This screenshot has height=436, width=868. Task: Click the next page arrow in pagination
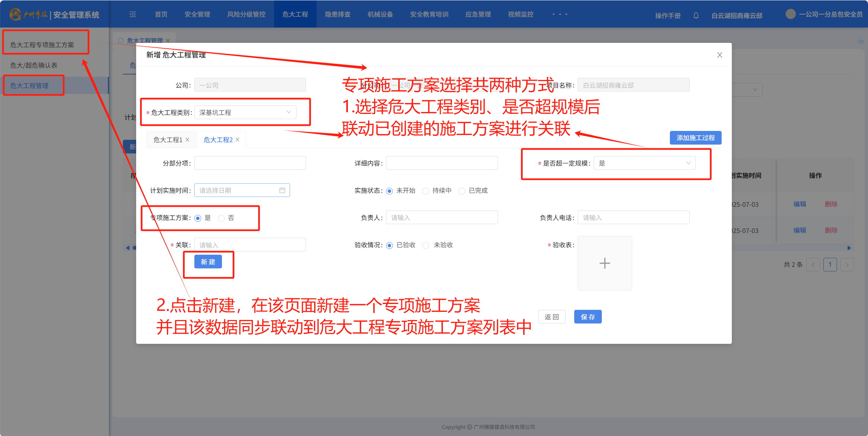coord(847,265)
